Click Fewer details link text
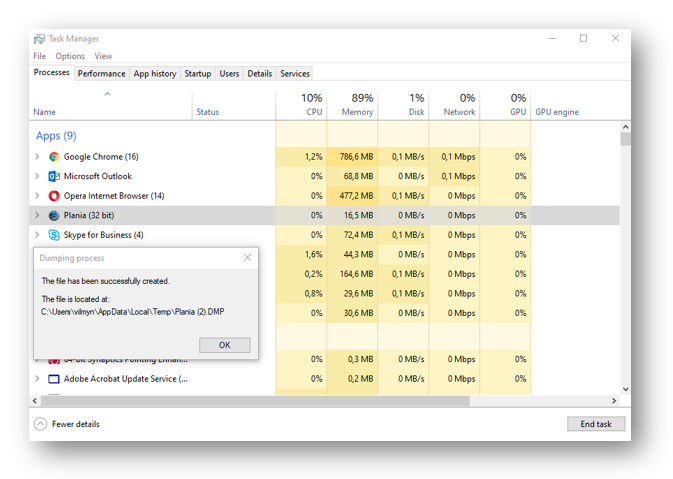Image resolution: width=673 pixels, height=479 pixels. [x=76, y=424]
